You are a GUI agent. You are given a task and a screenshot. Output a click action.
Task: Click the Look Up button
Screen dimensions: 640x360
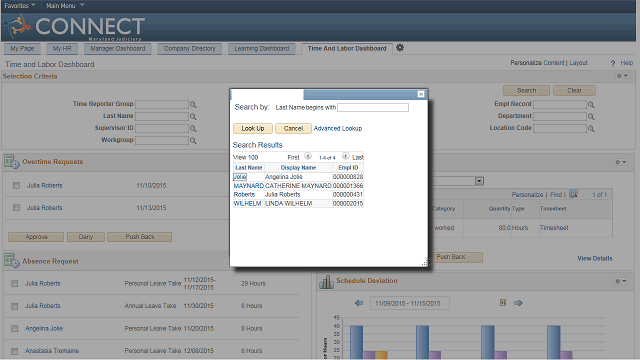[x=253, y=129]
